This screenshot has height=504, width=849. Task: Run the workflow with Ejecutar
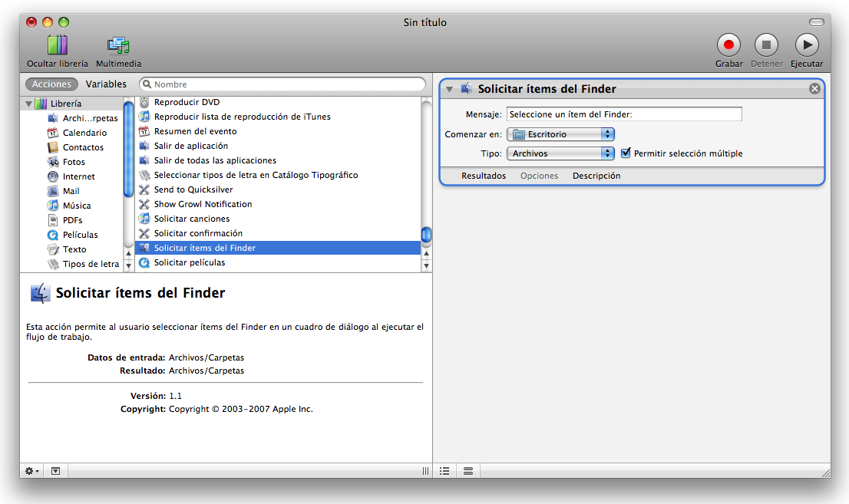807,45
